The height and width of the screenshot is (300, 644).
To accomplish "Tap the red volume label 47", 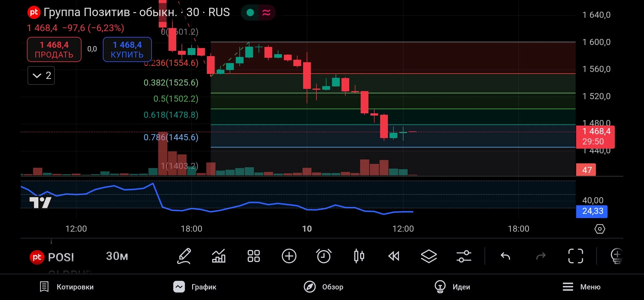I will point(586,170).
